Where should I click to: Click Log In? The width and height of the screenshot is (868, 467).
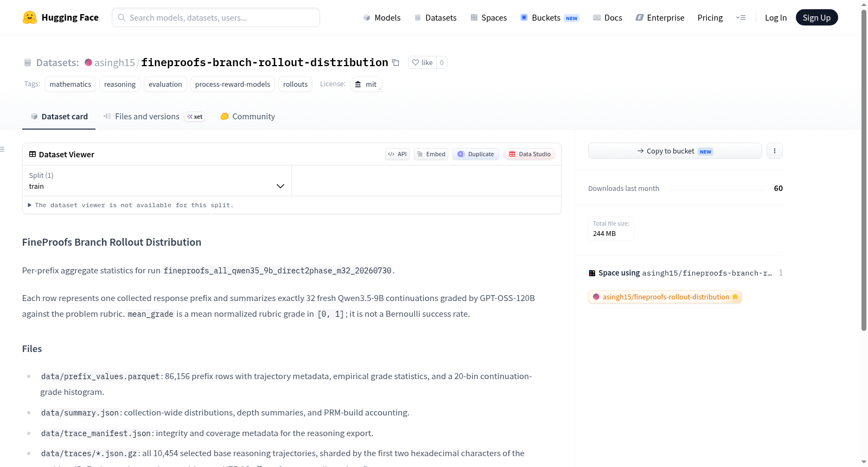pos(776,17)
